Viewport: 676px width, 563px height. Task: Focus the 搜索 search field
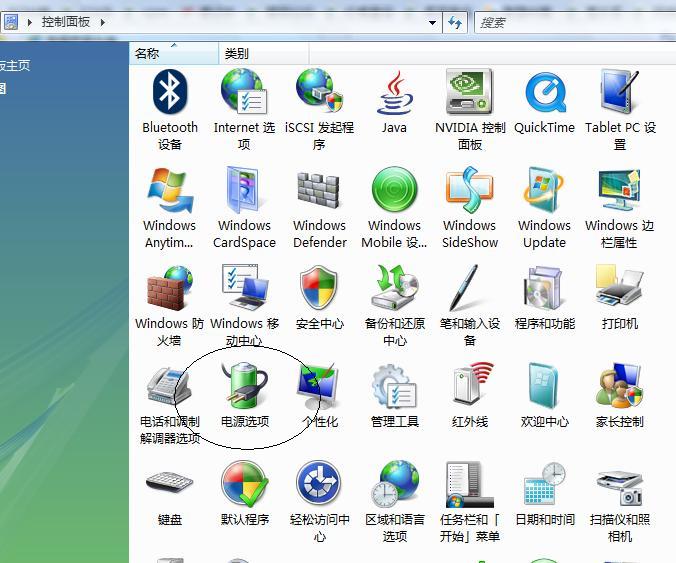(575, 22)
